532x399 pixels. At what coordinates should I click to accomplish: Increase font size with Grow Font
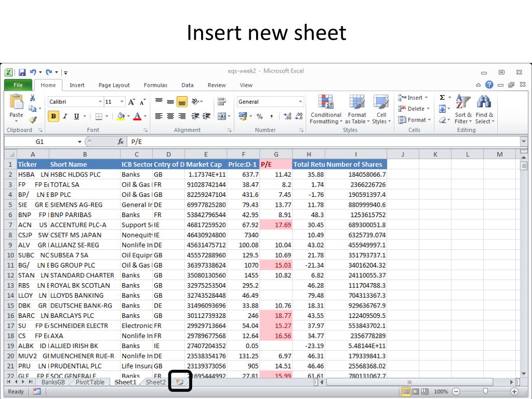pyautogui.click(x=131, y=102)
